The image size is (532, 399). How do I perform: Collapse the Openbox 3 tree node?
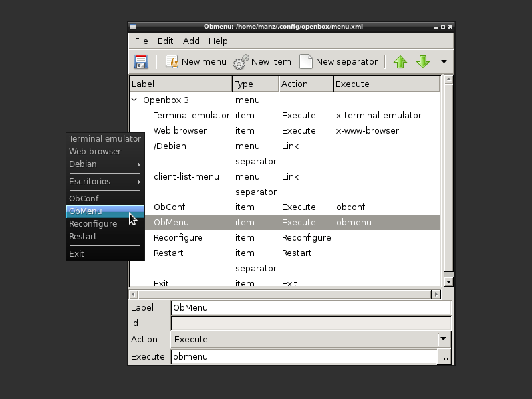click(x=134, y=100)
